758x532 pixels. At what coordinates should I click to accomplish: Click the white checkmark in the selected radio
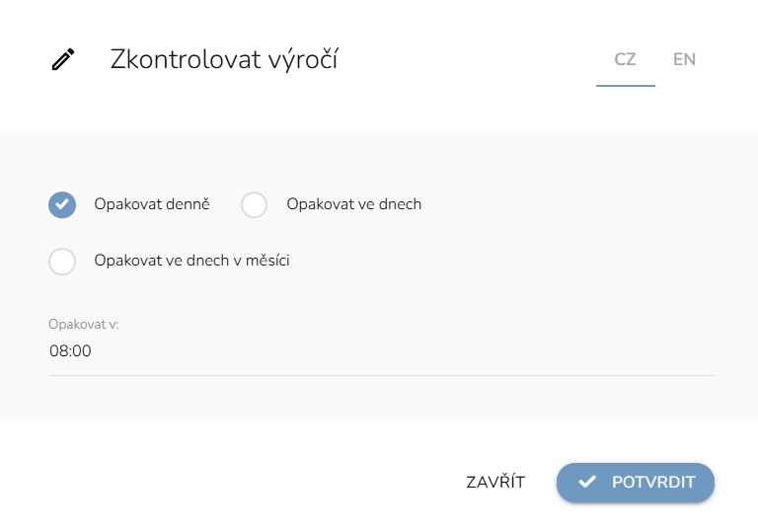pyautogui.click(x=62, y=204)
